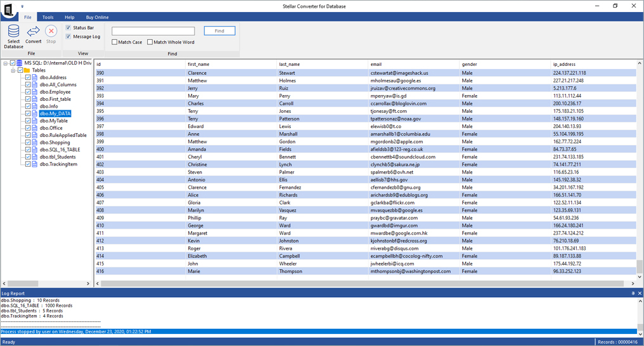Click email cell cstewartat@imageshack.us
Screen dimensions: 644x346
pos(399,73)
